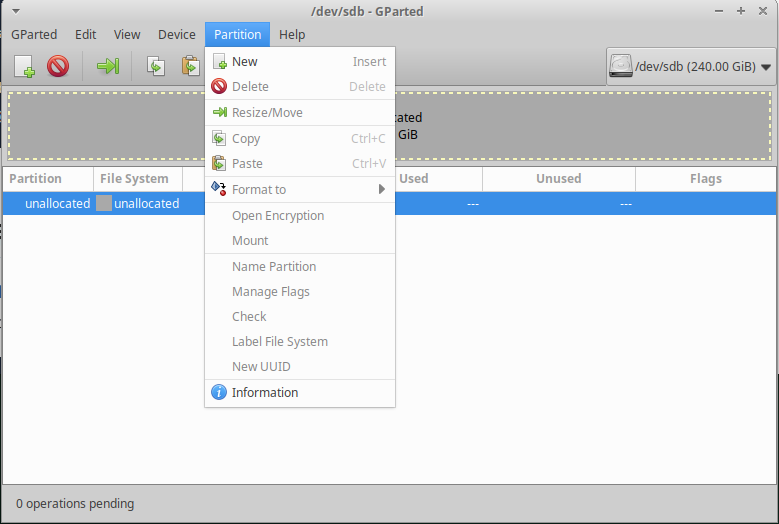Select Check menu entry

click(300, 316)
